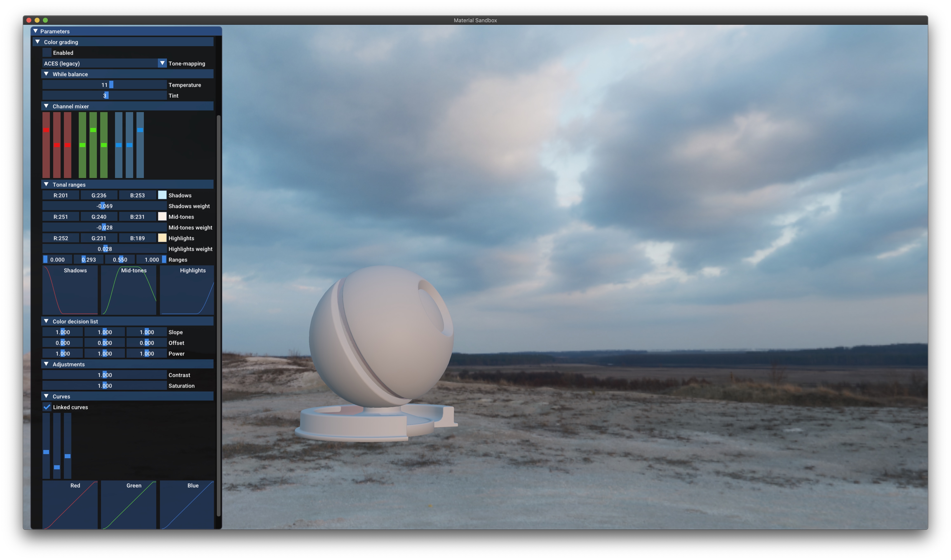Uncheck the Linked curves checkbox

click(47, 407)
